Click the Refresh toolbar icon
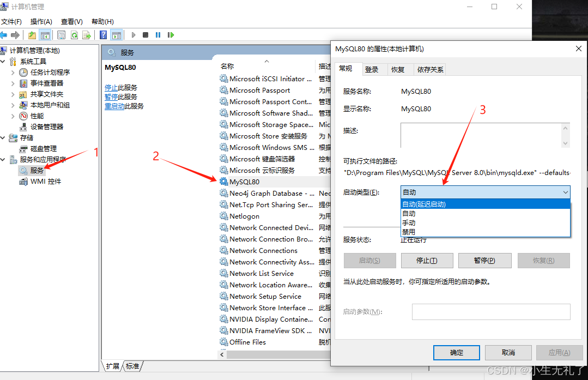Screen dimensions: 588x380 pyautogui.click(x=74, y=35)
